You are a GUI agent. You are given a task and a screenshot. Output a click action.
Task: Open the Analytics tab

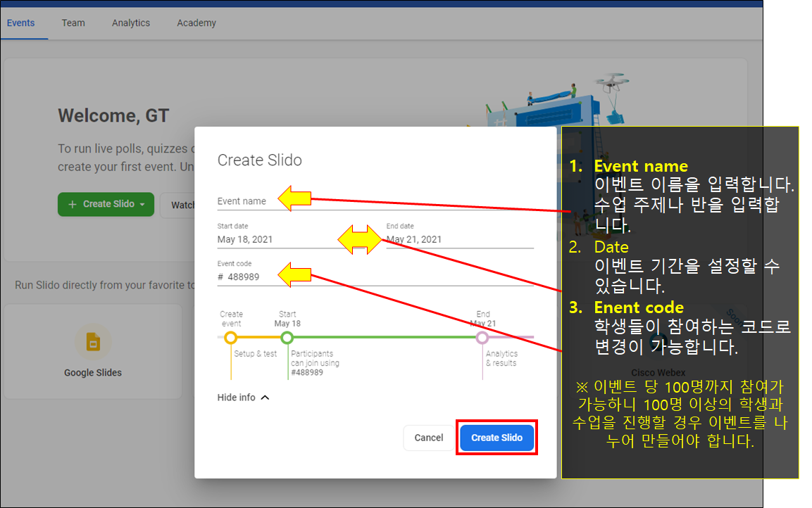coord(131,23)
